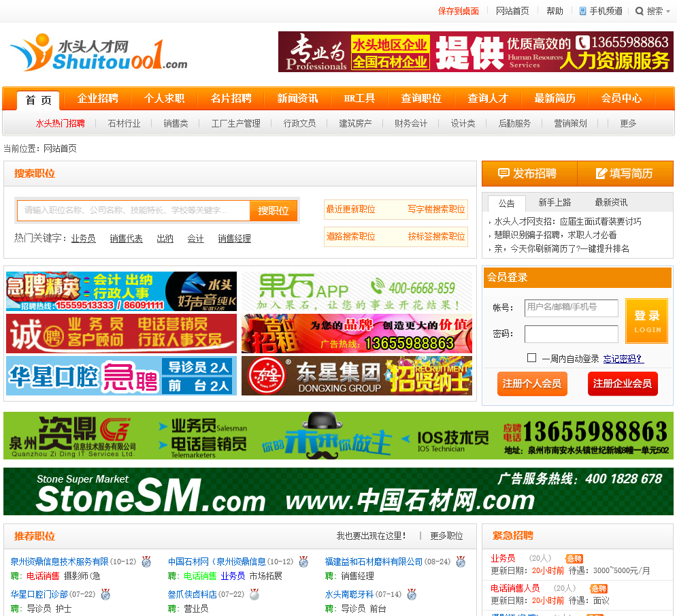This screenshot has width=677, height=616.
Task: Click the Shuitou001.com site logo
Action: (99, 53)
